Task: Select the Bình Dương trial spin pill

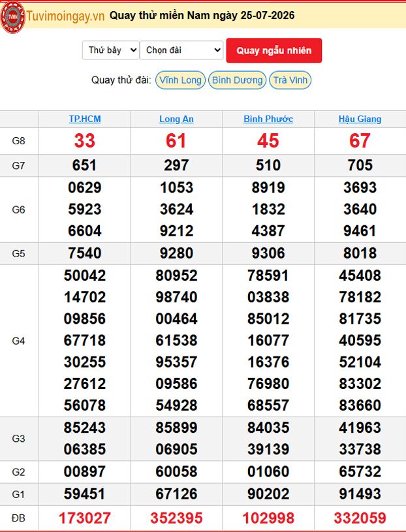Action: coord(237,80)
